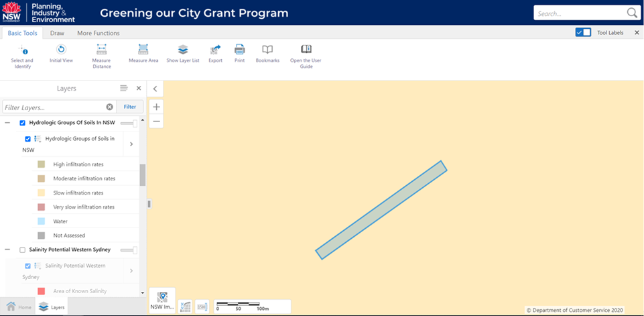Switch to the Draw tab
644x316 pixels.
pyautogui.click(x=57, y=33)
